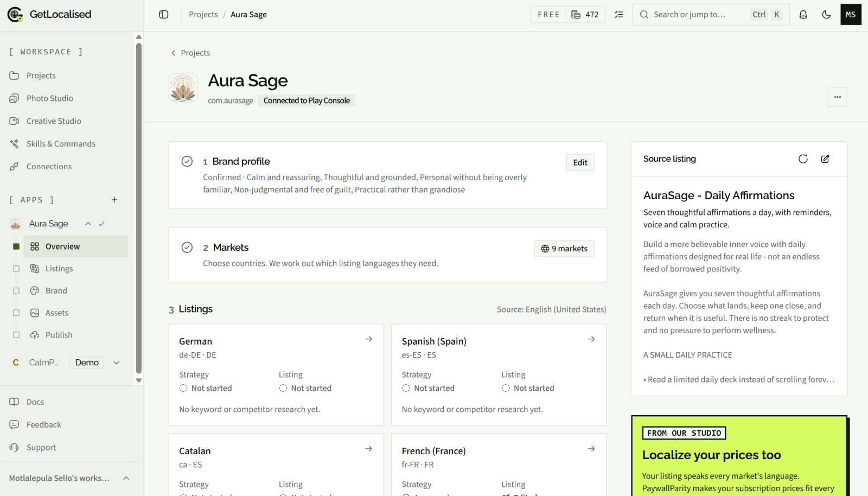Toggle the sidebar panel icon
Screen dimensions: 868x496
pyautogui.click(x=164, y=15)
